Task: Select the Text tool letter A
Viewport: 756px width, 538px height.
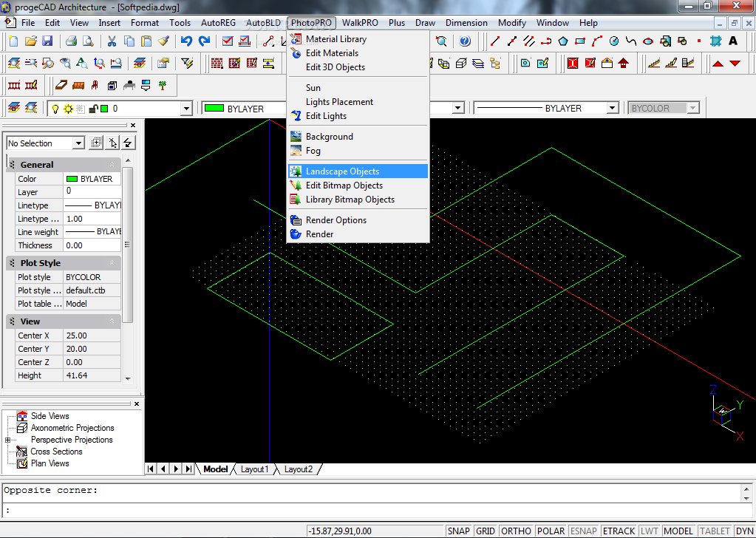Action: click(733, 41)
